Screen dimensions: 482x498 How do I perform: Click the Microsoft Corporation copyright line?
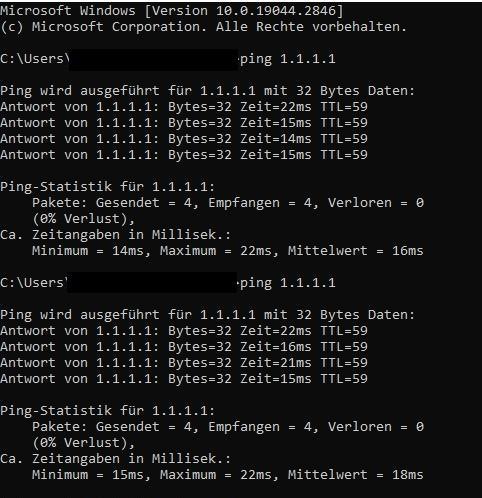point(203,27)
